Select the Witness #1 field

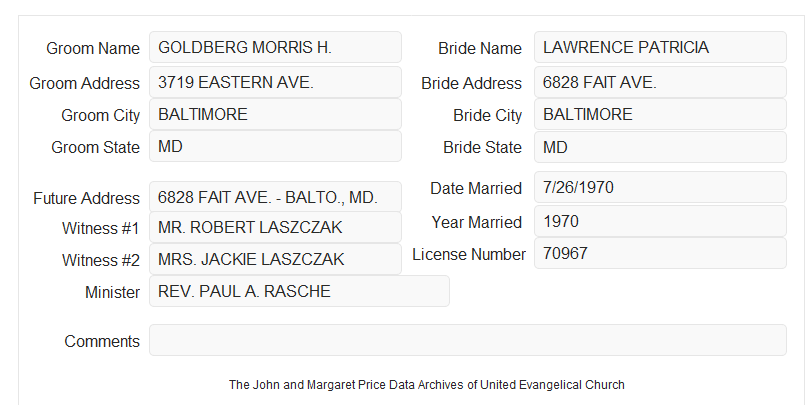pos(275,227)
